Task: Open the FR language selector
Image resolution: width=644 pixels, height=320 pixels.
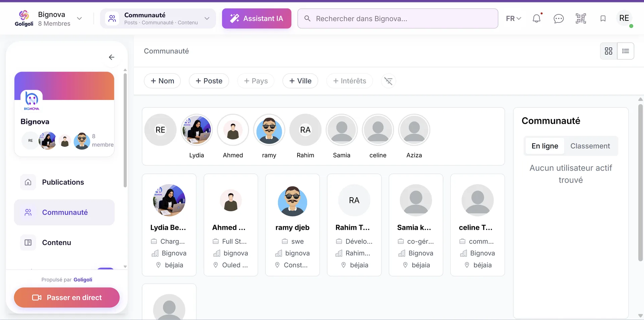Action: pos(514,18)
